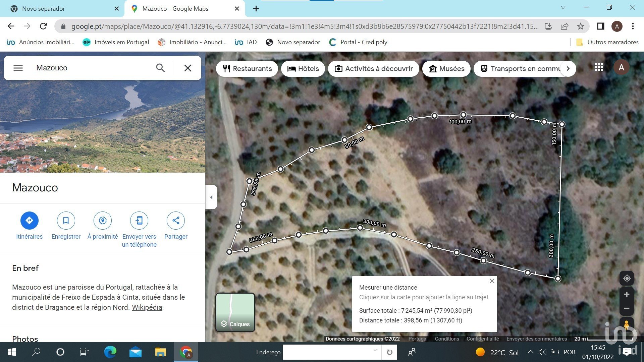
Task: Toggle the browser side panel icon
Action: click(600, 26)
